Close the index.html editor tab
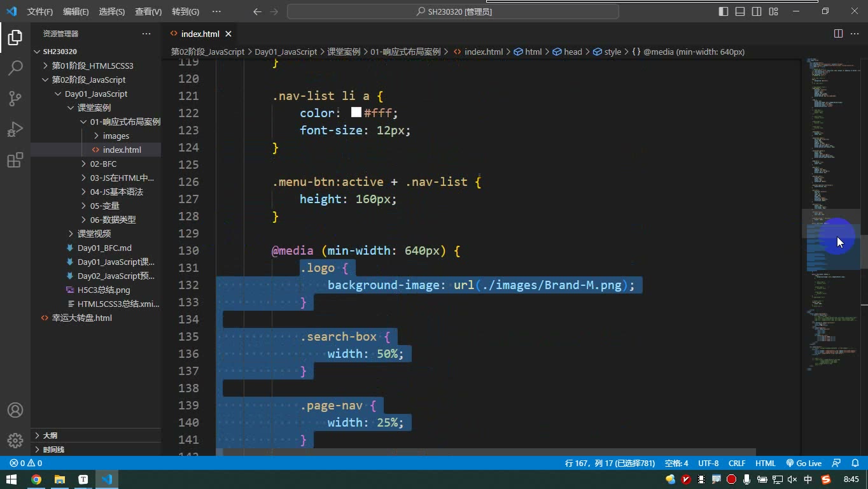 pyautogui.click(x=228, y=34)
